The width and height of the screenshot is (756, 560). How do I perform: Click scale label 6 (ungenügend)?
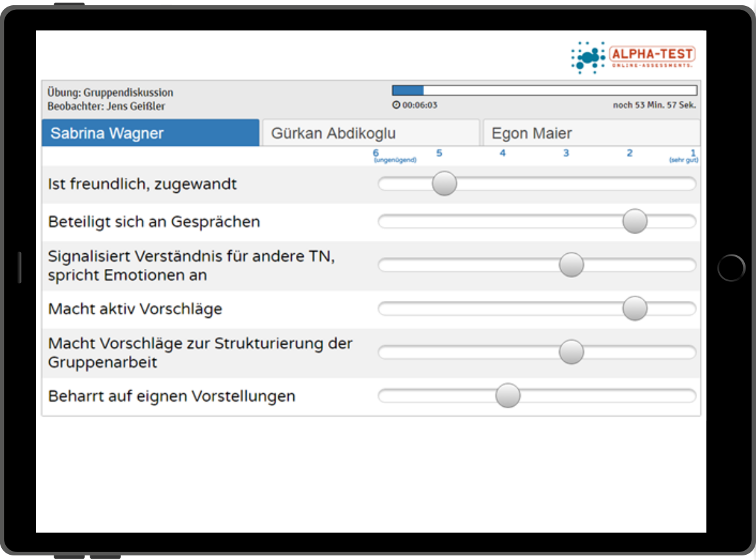(x=395, y=156)
